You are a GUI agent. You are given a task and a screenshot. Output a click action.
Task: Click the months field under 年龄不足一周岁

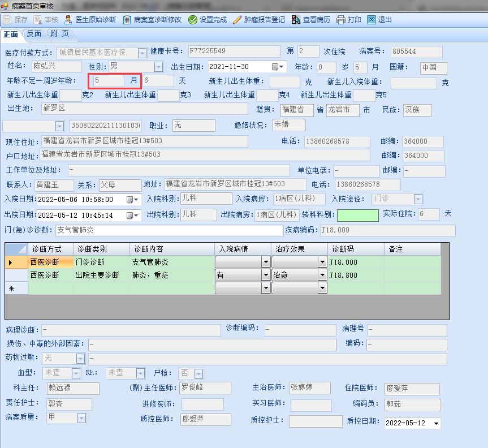point(109,81)
